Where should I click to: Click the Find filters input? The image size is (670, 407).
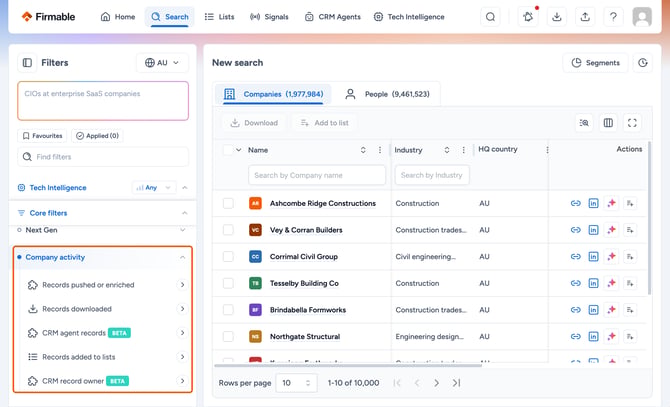tap(103, 157)
